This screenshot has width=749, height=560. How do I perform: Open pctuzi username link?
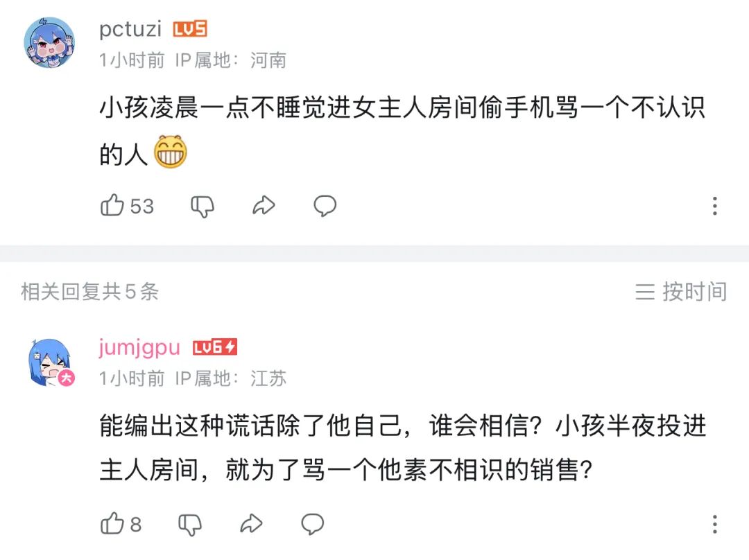click(130, 29)
